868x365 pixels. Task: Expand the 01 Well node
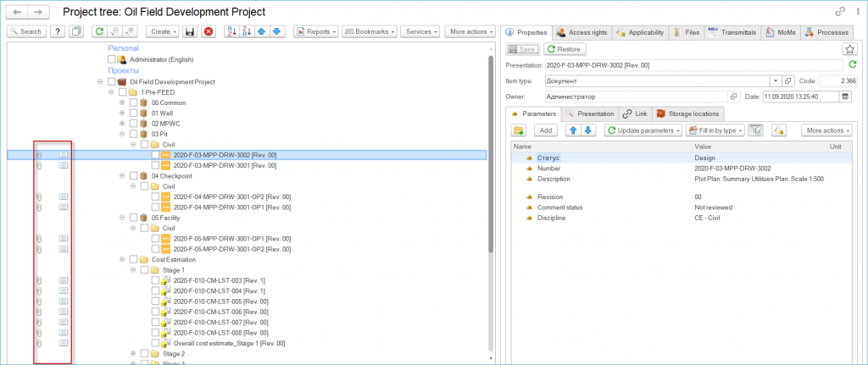pyautogui.click(x=122, y=113)
